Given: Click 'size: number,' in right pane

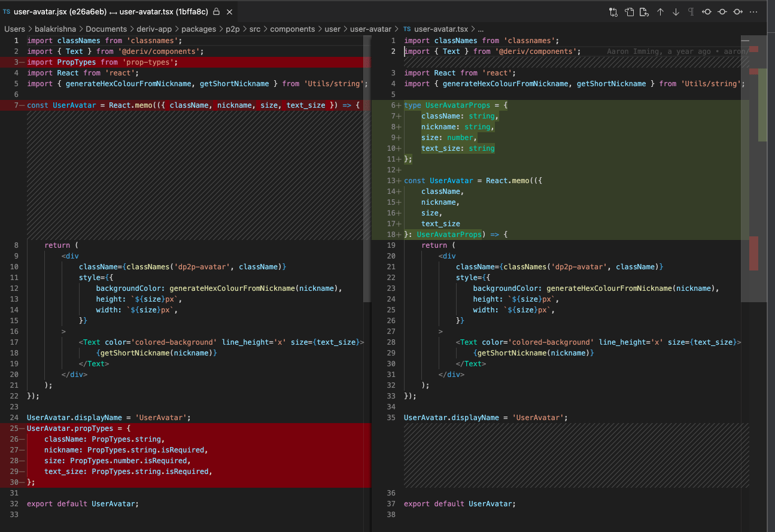Looking at the screenshot, I should (x=449, y=138).
